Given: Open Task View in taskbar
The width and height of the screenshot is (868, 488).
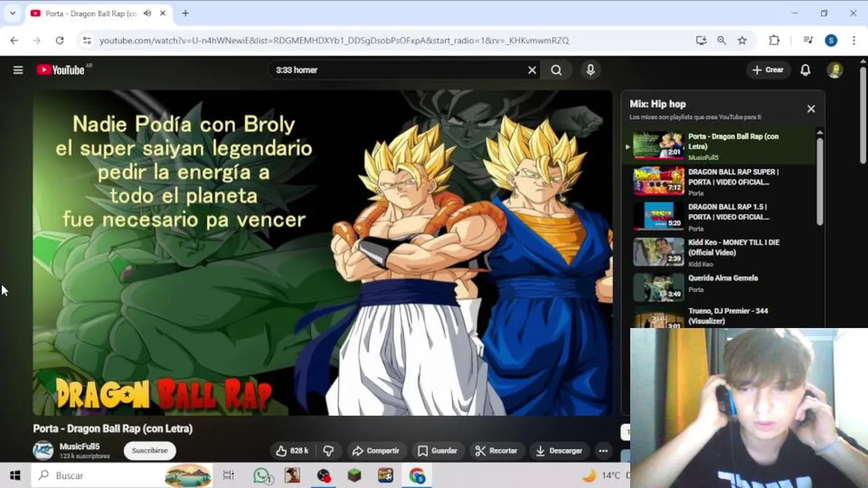Looking at the screenshot, I should (x=229, y=475).
